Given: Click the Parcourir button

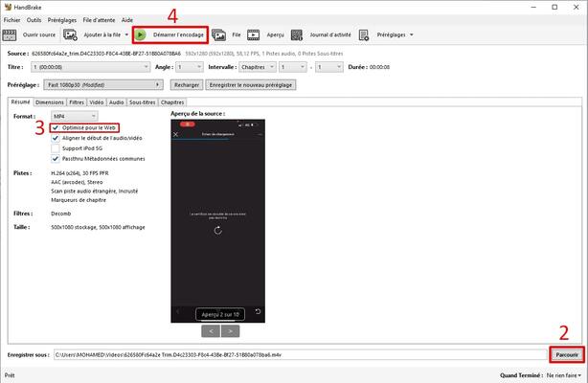Looking at the screenshot, I should (x=567, y=355).
